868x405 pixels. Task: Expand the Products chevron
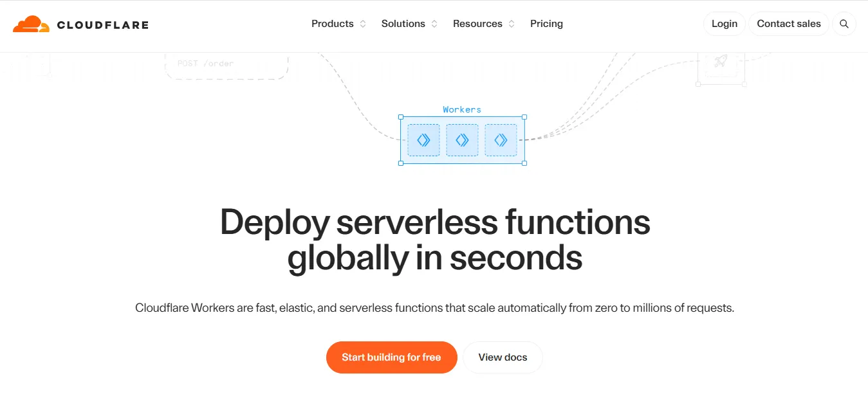[363, 24]
